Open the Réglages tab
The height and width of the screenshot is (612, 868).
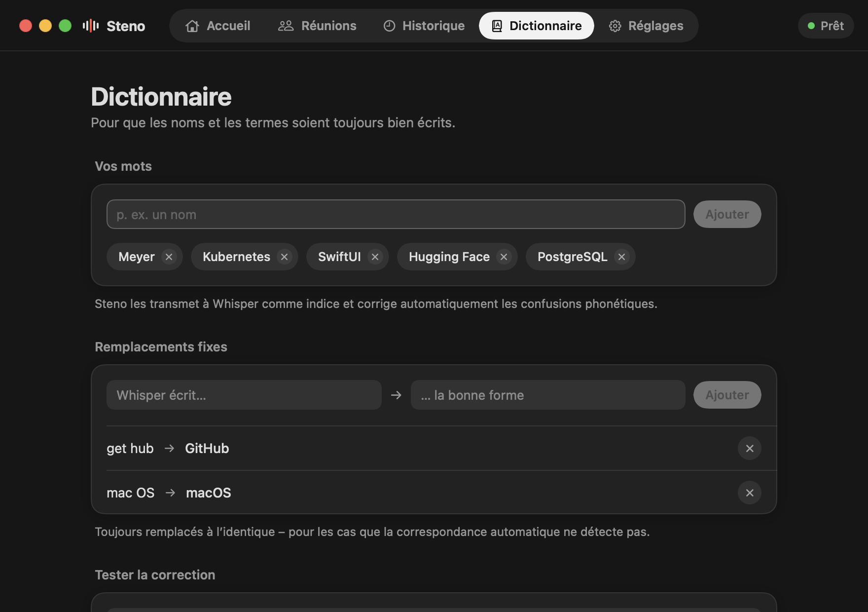(x=646, y=26)
